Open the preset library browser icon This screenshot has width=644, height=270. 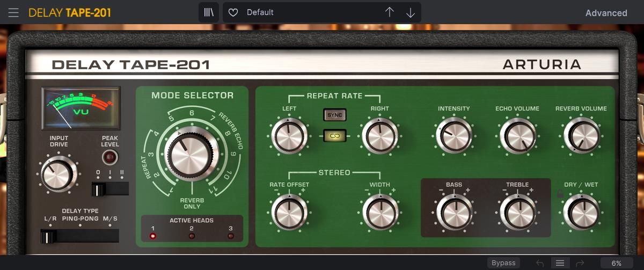tap(208, 12)
